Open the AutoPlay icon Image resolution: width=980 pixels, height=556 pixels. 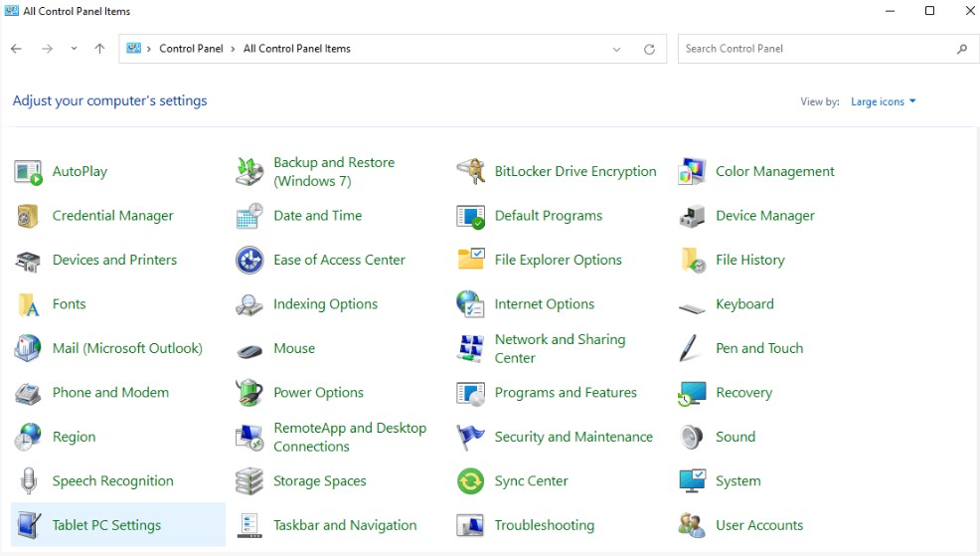pos(28,172)
